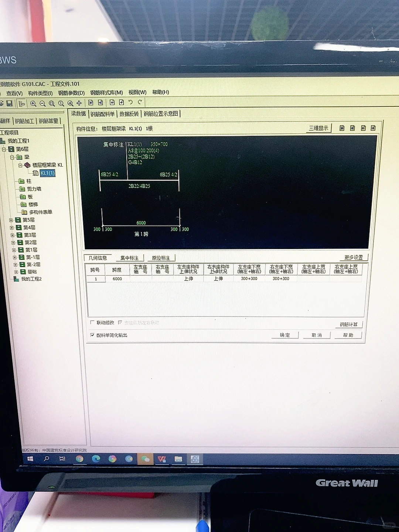
Task: Open the 帮助(H) menu
Action: 160,92
